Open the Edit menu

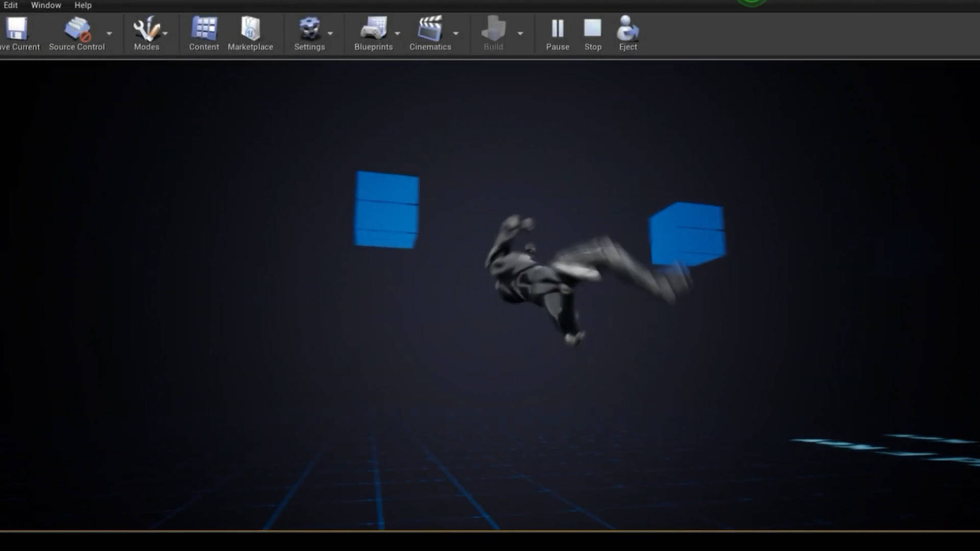pyautogui.click(x=10, y=5)
